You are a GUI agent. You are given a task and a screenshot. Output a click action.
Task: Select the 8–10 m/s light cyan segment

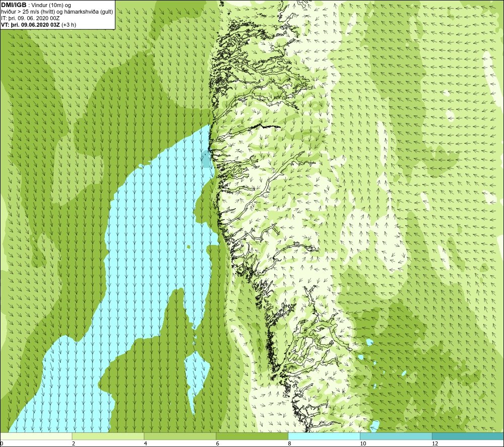[324, 436]
